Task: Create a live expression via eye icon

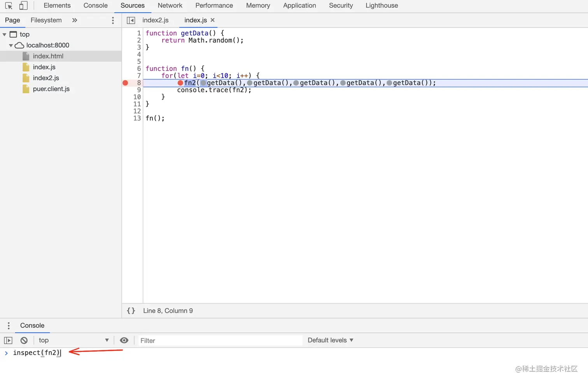Action: point(124,340)
